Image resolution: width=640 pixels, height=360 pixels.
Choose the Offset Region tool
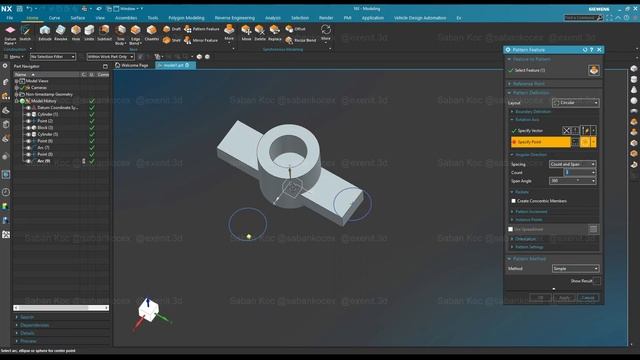point(295,29)
